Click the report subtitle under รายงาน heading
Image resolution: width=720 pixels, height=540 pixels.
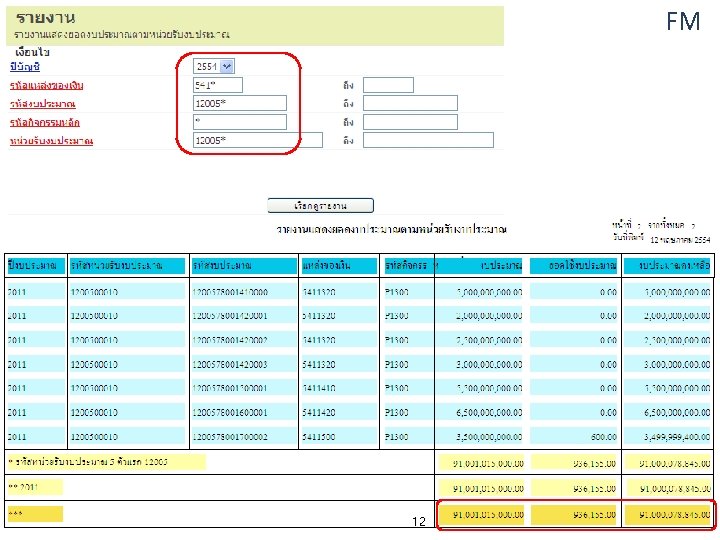tap(122, 34)
